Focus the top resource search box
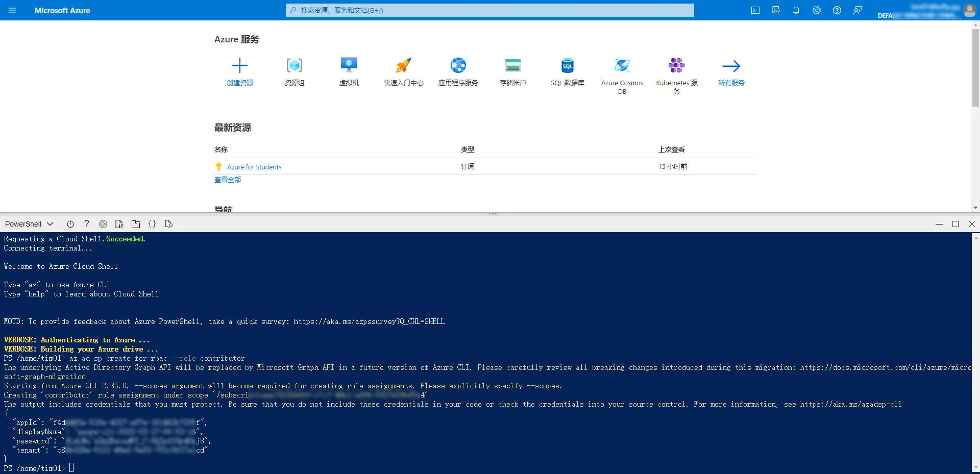 [490, 10]
